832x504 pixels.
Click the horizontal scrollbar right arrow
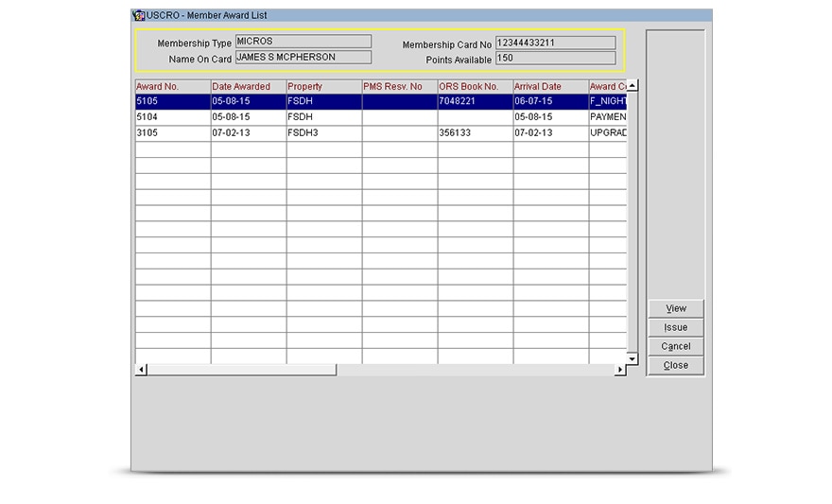(x=620, y=370)
